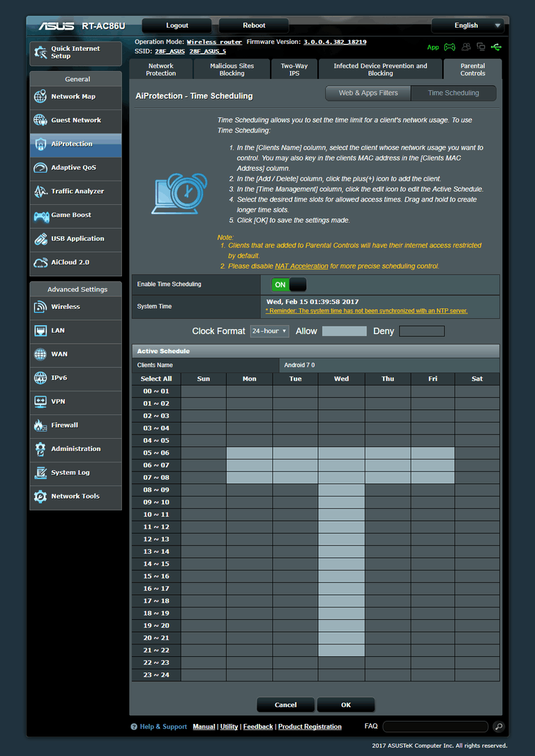Open the English language dropdown
Viewport: 535px width, 756px height.
pyautogui.click(x=467, y=26)
